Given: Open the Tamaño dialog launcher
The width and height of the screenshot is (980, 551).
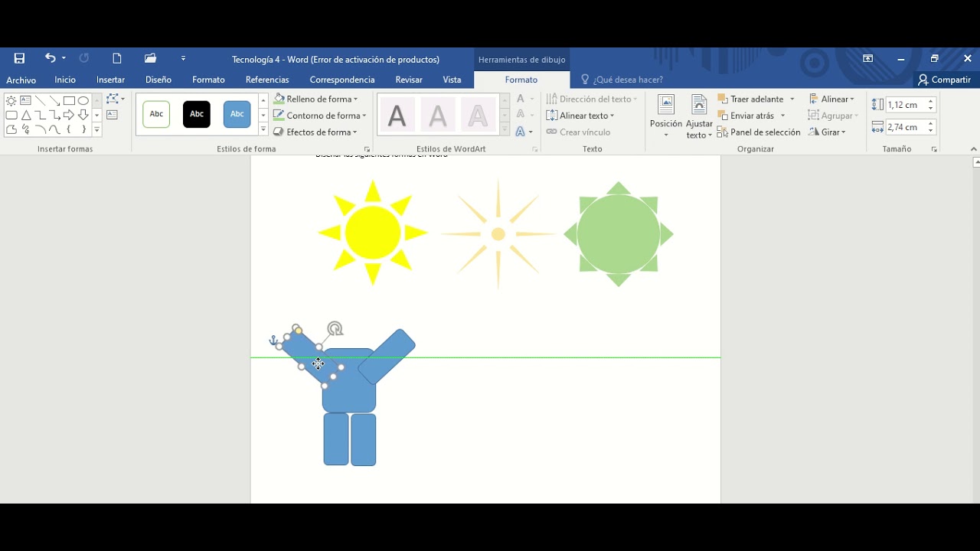Looking at the screenshot, I should (934, 149).
